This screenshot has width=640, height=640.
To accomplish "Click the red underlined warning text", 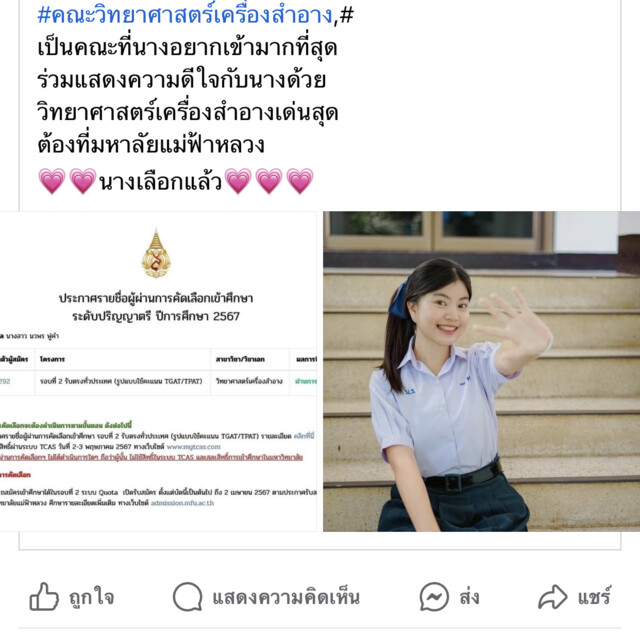I will pyautogui.click(x=151, y=458).
